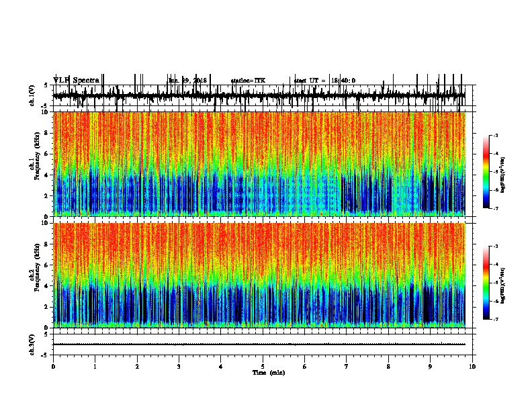Image resolution: width=532 pixels, height=411 pixels.
Task: Click the 'VLF Spectra' plot title
Action: coord(76,81)
